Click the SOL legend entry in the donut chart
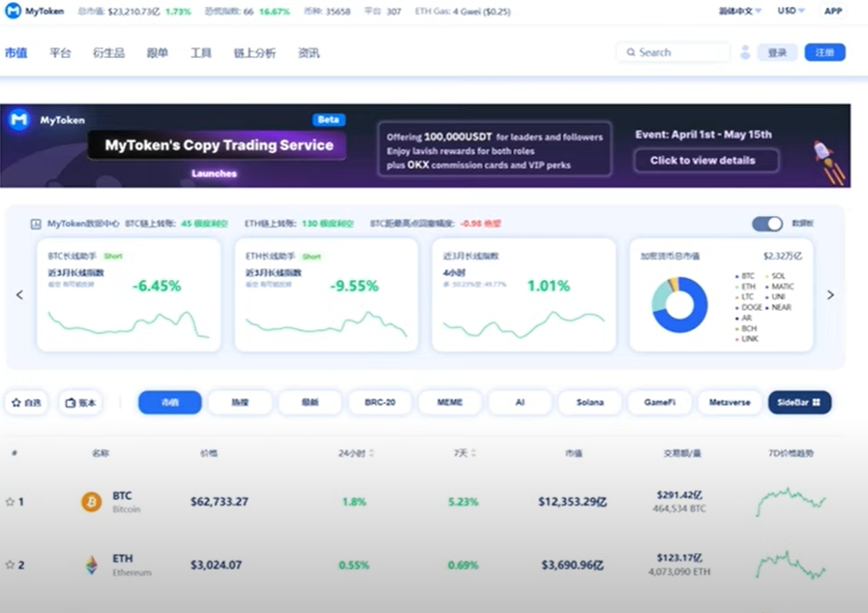Screen dimensions: 868x613 [775, 276]
